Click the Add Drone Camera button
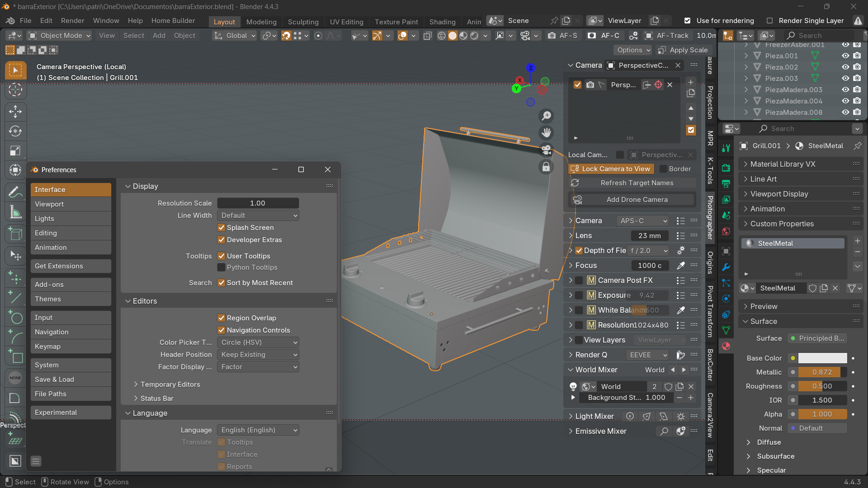 (637, 200)
